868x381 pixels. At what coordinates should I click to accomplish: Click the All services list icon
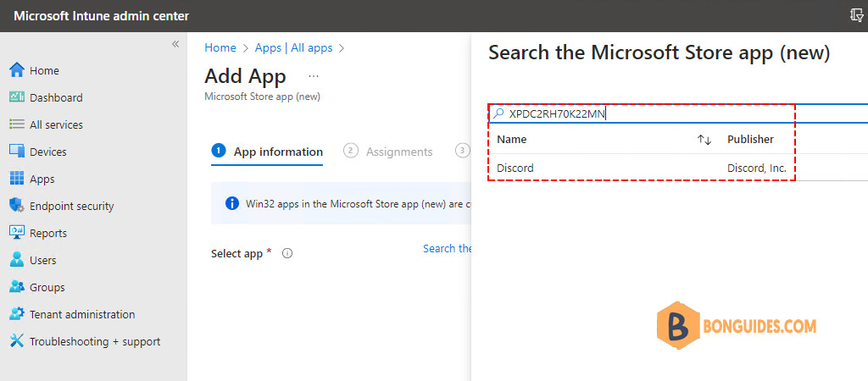click(x=17, y=124)
